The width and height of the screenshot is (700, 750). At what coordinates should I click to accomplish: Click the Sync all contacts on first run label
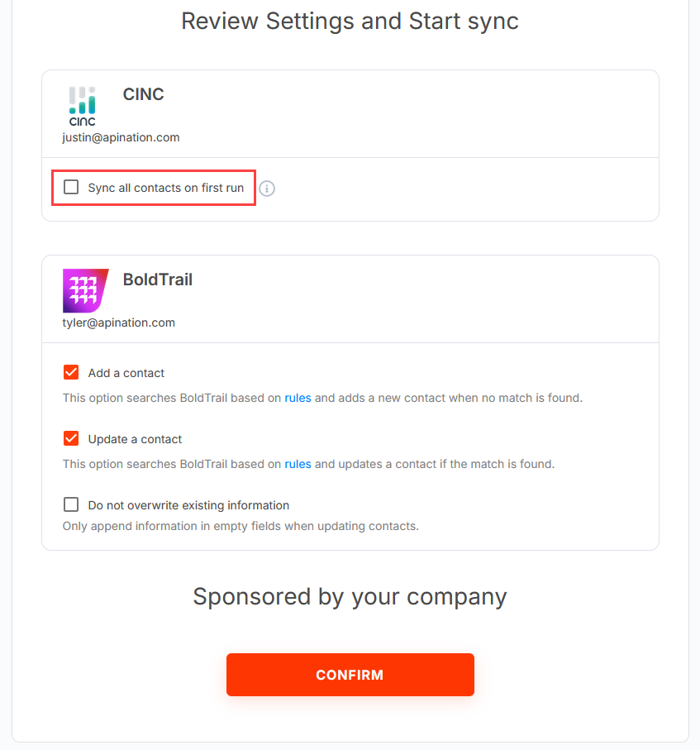(166, 188)
